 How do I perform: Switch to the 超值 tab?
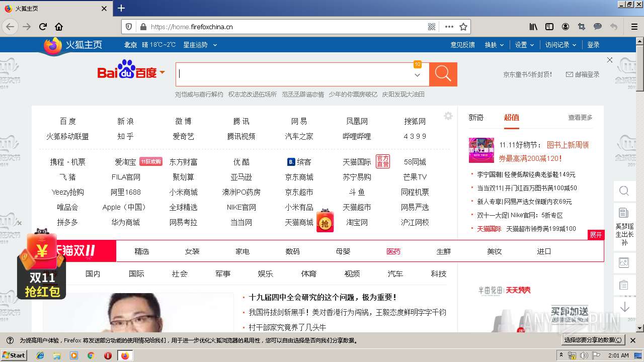click(x=512, y=117)
